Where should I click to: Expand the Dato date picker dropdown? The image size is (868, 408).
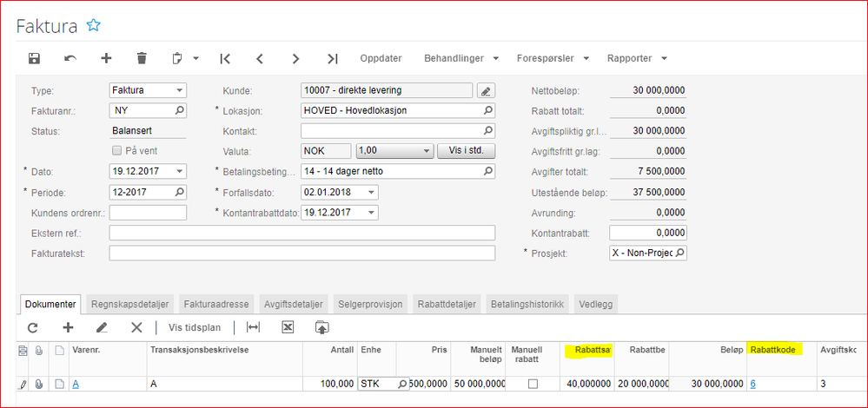tap(179, 172)
